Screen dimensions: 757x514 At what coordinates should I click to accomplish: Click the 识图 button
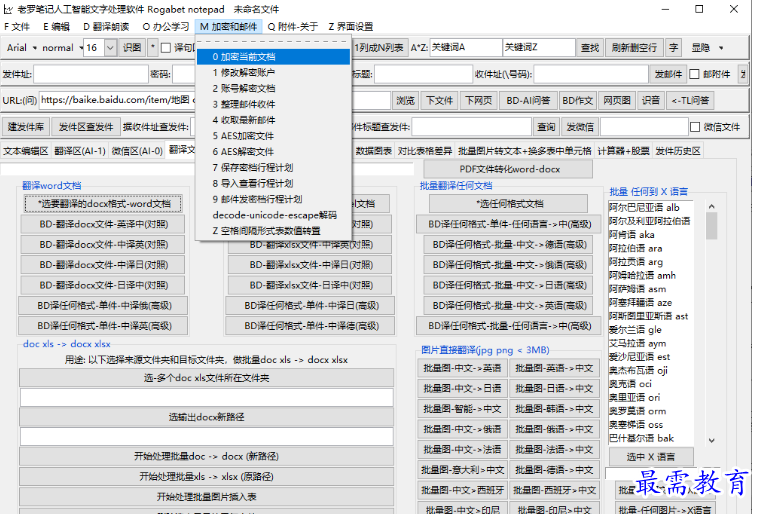click(132, 47)
